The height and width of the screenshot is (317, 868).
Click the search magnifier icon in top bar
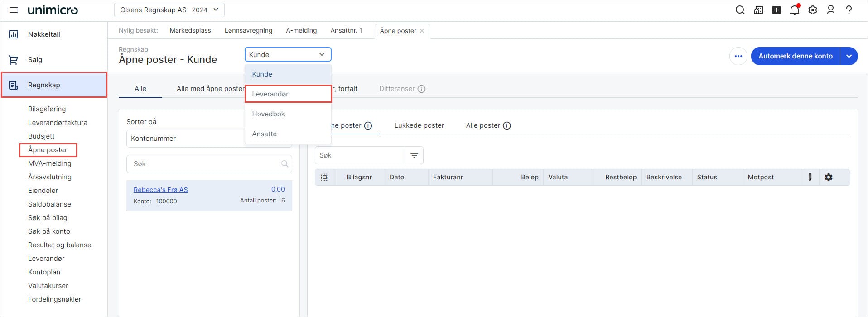click(x=740, y=10)
